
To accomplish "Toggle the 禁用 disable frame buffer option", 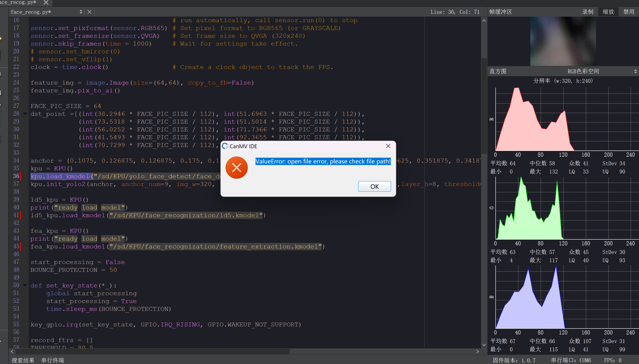I will 629,12.
